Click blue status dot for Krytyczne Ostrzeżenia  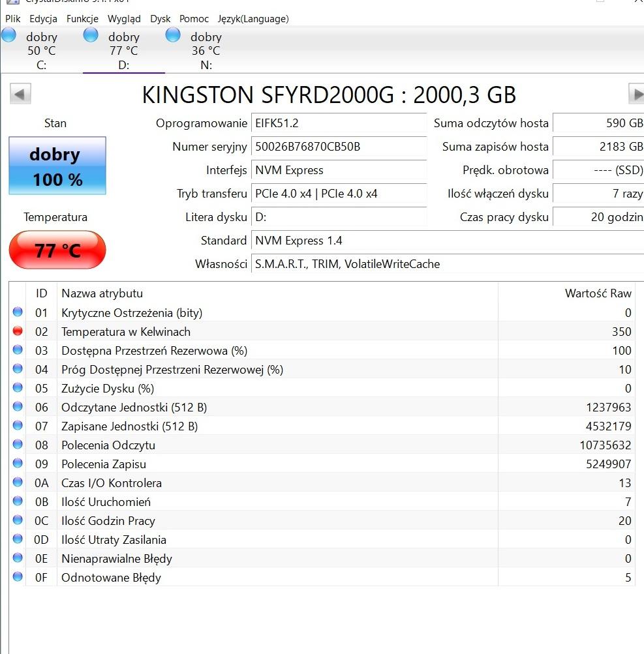tap(18, 312)
